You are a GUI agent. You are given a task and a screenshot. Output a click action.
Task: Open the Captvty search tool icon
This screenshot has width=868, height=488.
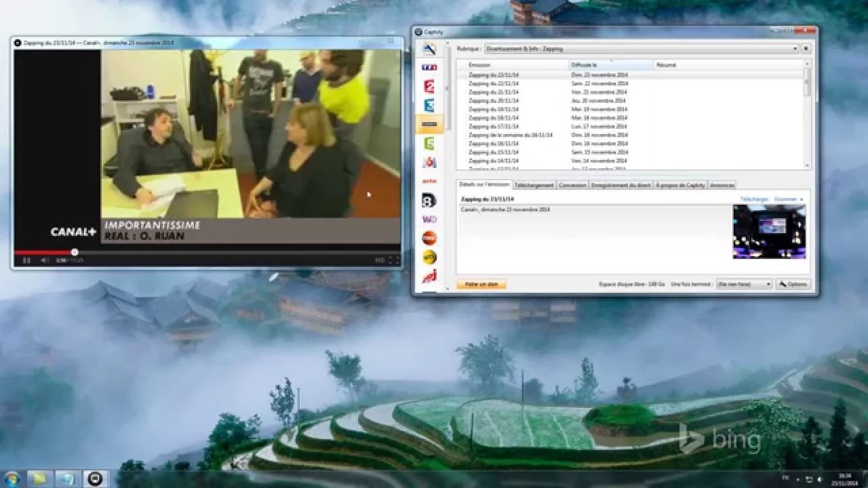(429, 49)
